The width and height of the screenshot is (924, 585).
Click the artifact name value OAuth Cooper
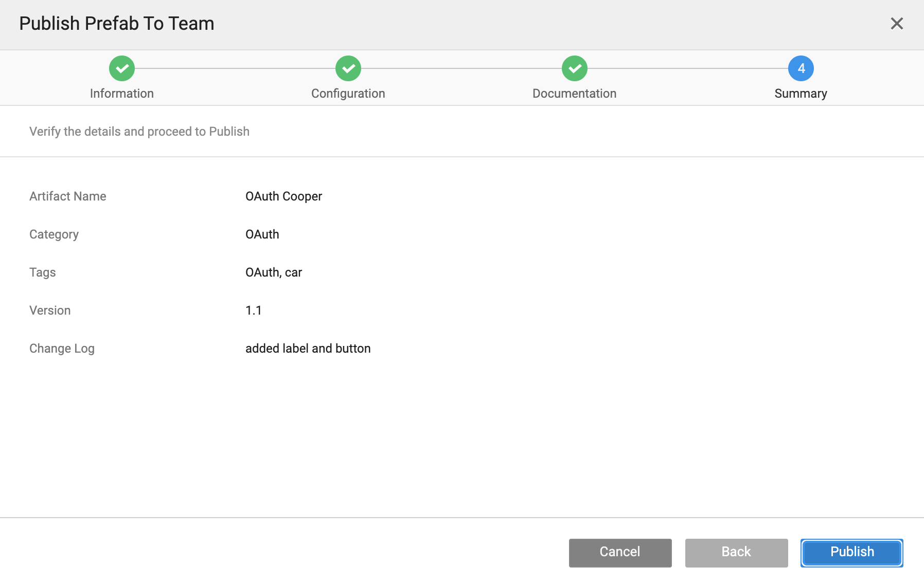pos(283,196)
